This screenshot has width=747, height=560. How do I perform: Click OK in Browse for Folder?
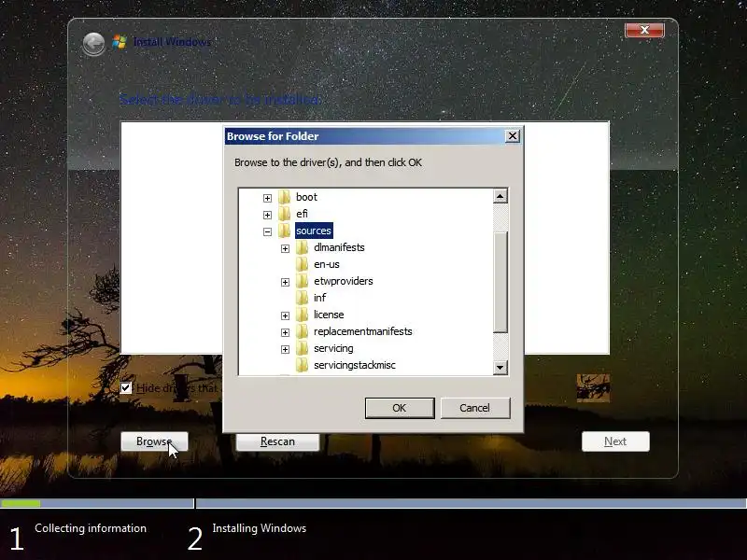[400, 408]
